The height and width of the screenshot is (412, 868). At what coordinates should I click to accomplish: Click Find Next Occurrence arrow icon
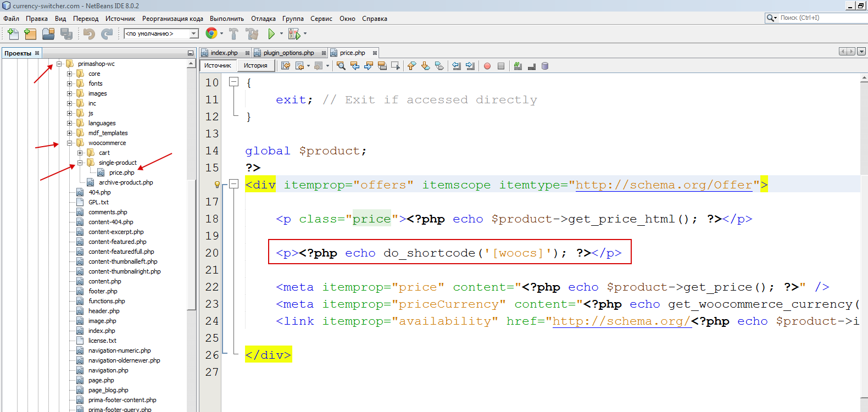[369, 66]
